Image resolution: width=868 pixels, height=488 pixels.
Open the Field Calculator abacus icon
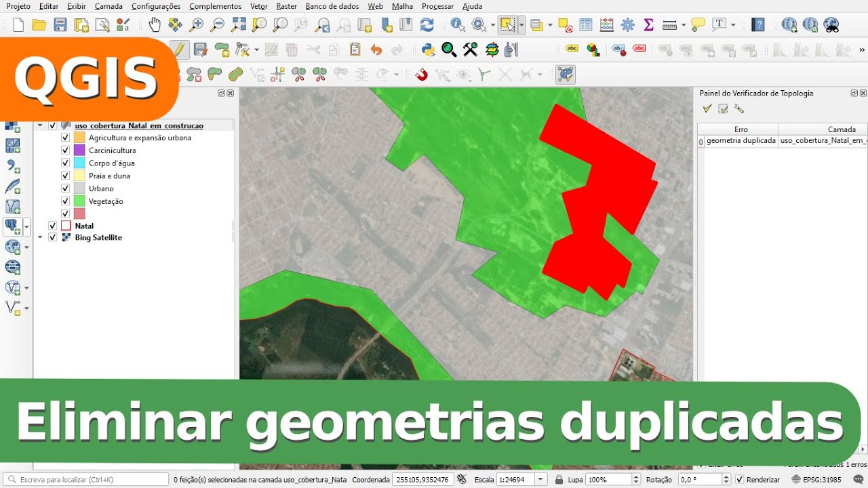pyautogui.click(x=607, y=25)
